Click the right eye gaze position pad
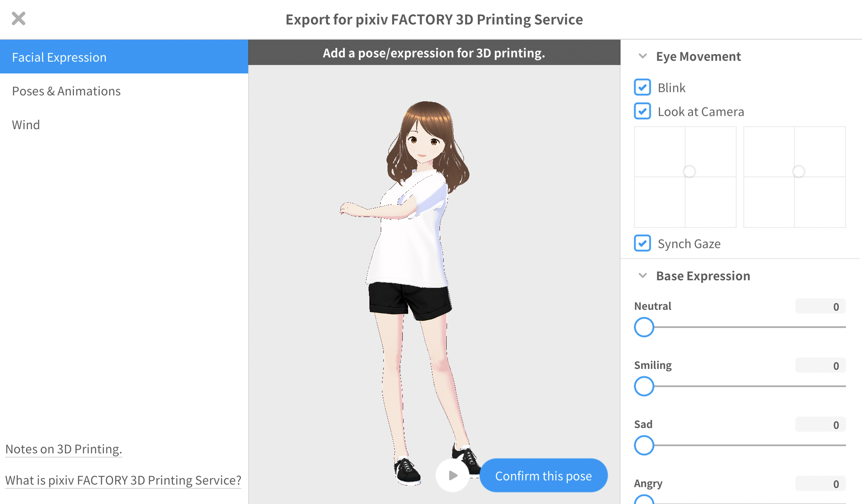This screenshot has height=504, width=862. coord(794,177)
